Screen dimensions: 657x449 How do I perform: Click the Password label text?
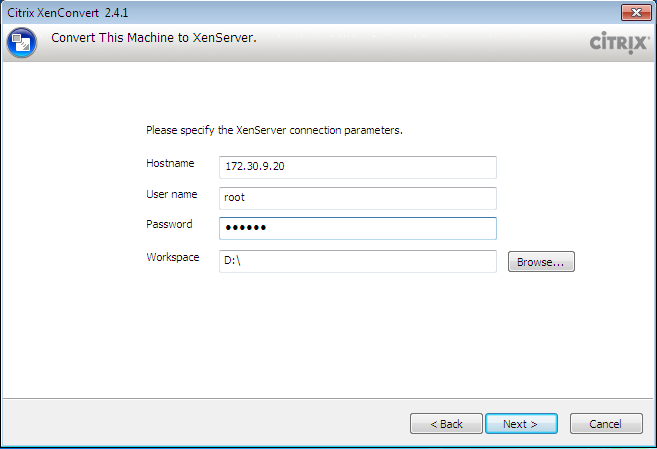coord(169,224)
